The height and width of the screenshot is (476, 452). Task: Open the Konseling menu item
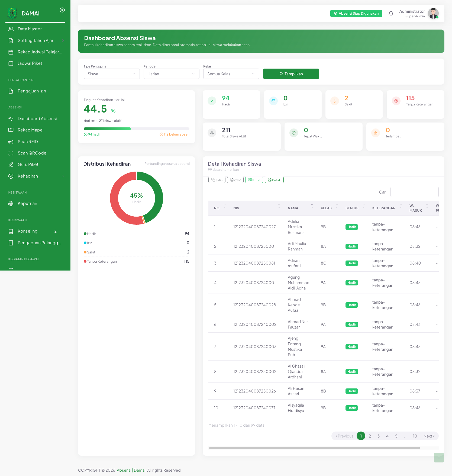(x=35, y=231)
